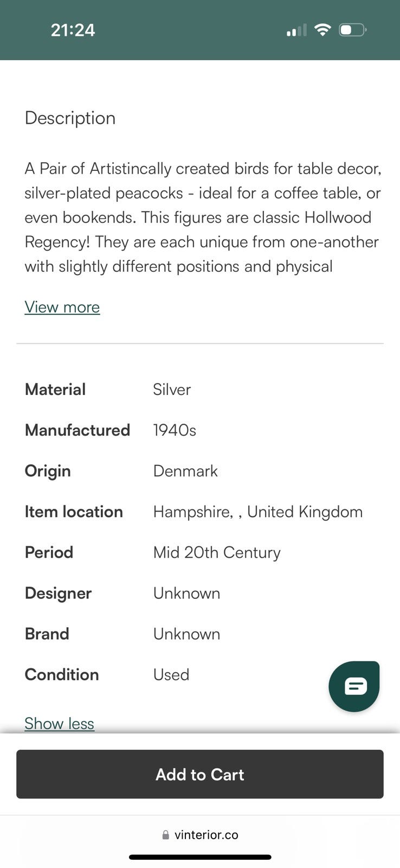Tap Hampshire, United Kingdom item location
The image size is (400, 868).
[258, 512]
